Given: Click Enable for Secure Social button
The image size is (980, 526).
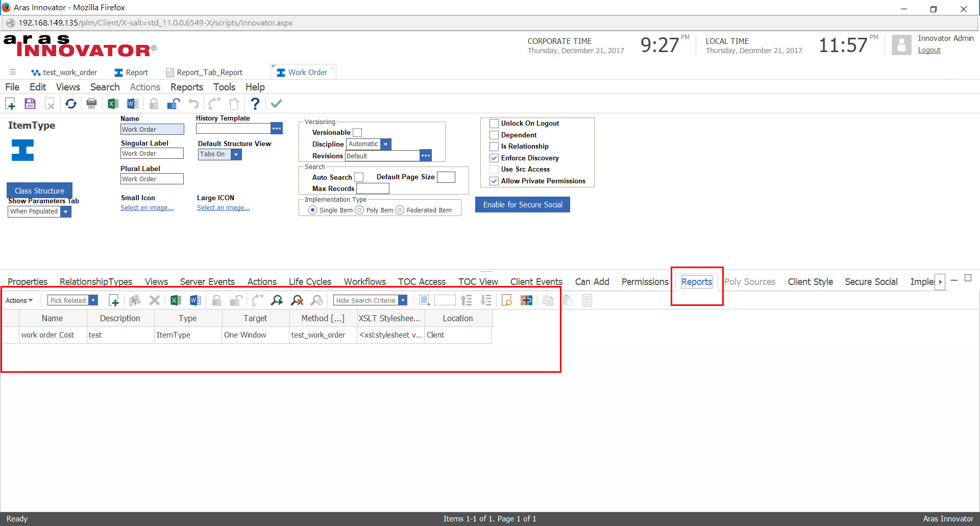Looking at the screenshot, I should (523, 205).
